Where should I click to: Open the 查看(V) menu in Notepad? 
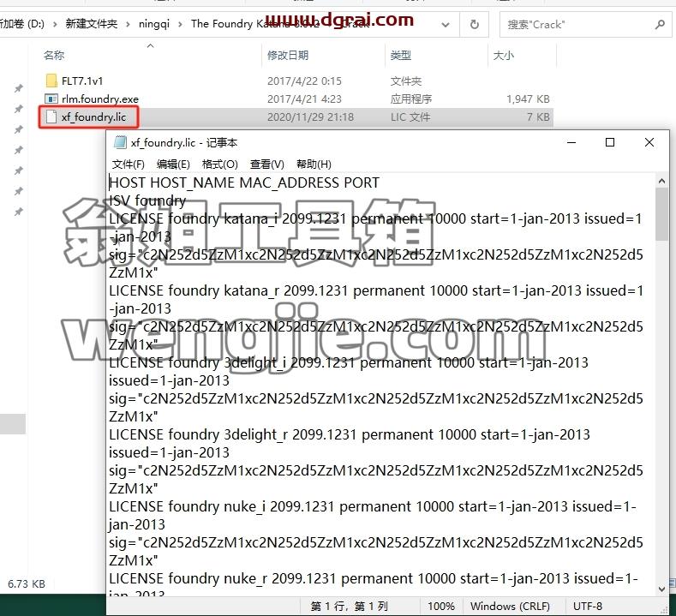pos(266,164)
